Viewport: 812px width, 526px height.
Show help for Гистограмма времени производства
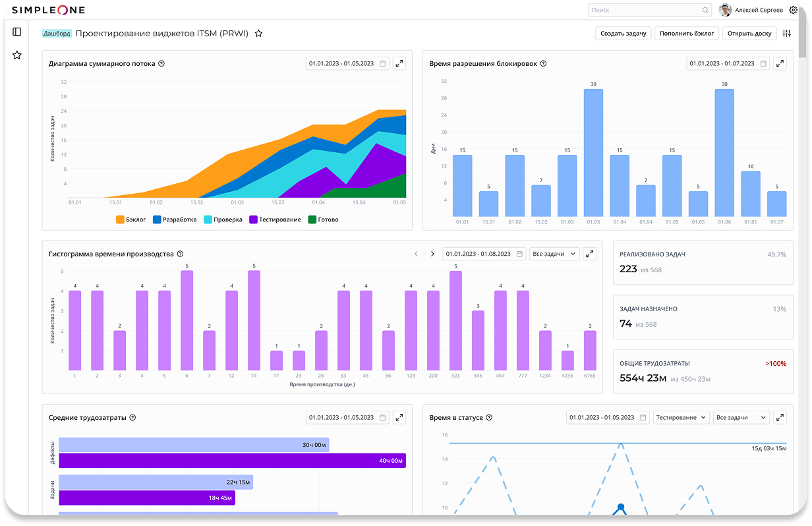coord(180,254)
